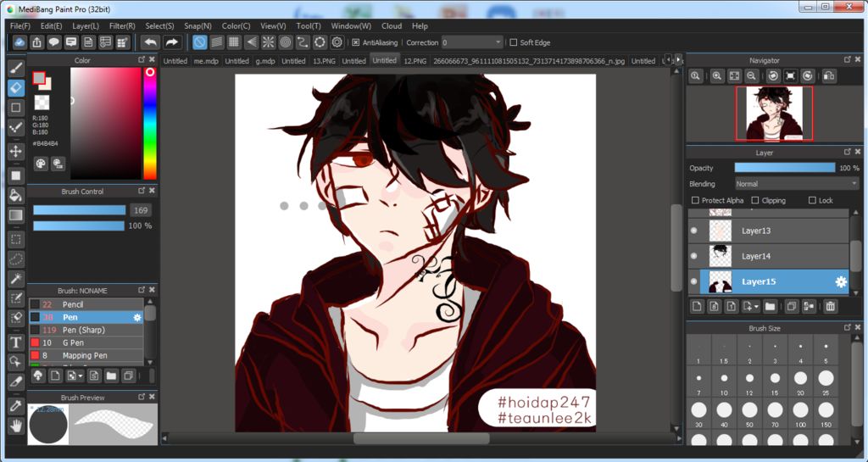Click Zoom Out in the Navigator
This screenshot has height=462, width=868.
(x=751, y=76)
